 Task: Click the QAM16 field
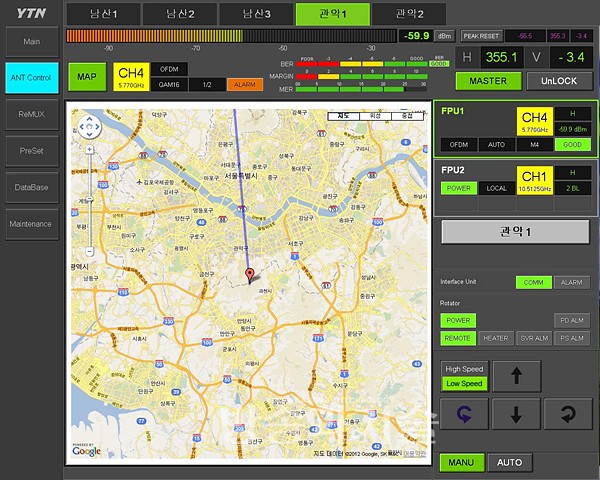click(169, 85)
